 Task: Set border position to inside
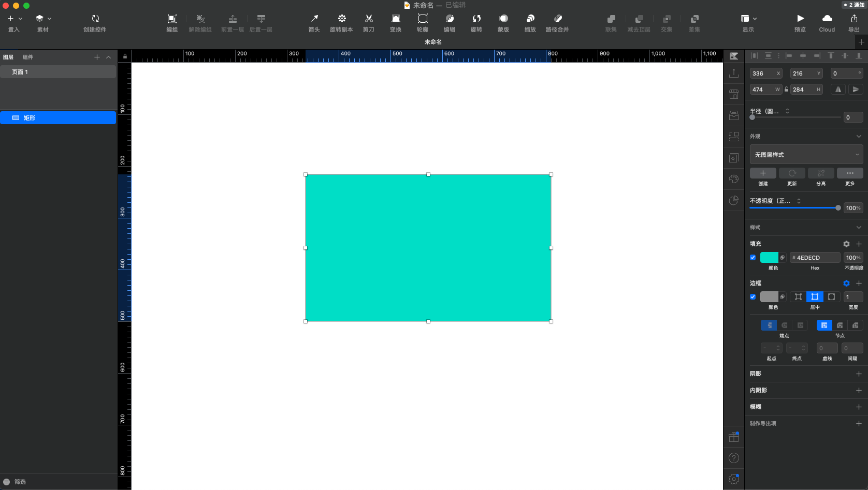[798, 297]
